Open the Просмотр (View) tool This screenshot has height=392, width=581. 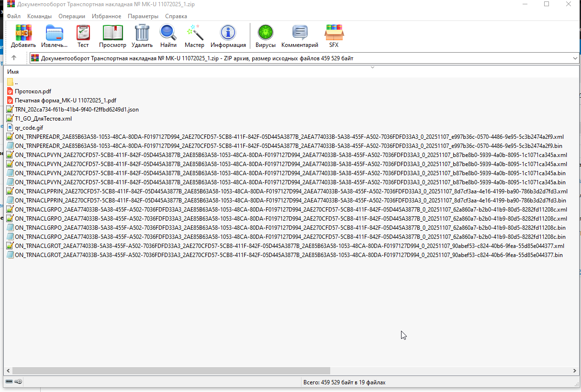click(113, 33)
